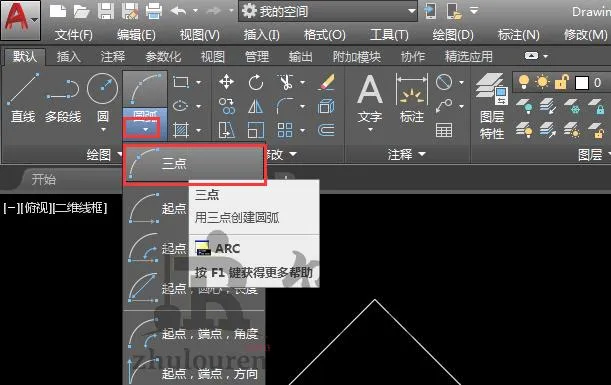Select the hatch tool
Image resolution: width=611 pixels, height=385 pixels.
click(x=181, y=130)
